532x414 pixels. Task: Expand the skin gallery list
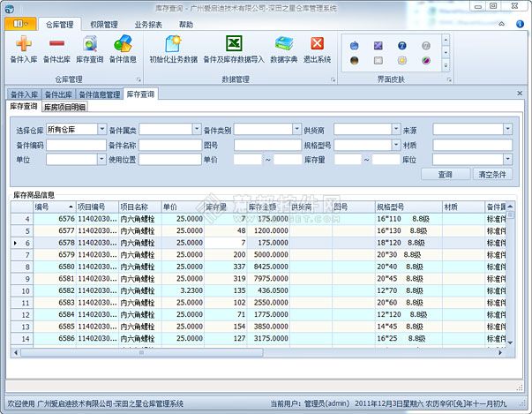coord(446,65)
